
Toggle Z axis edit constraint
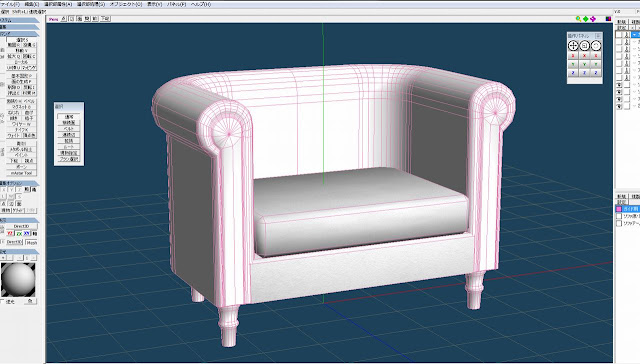(x=19, y=189)
